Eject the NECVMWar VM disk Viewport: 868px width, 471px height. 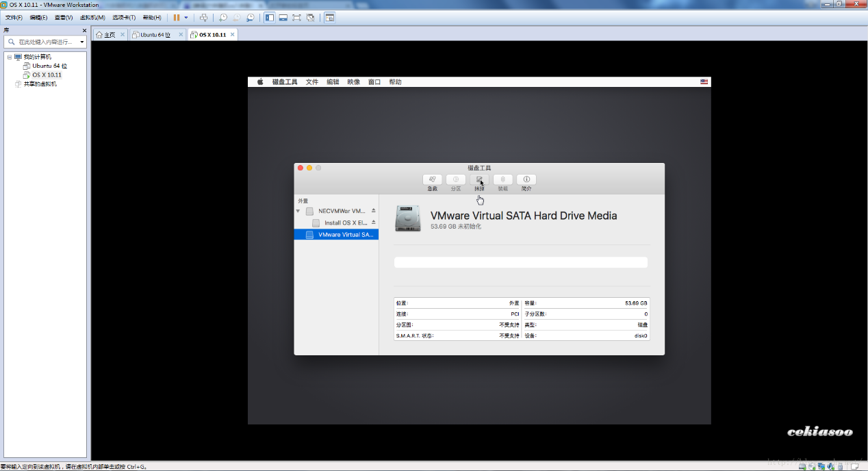[373, 211]
